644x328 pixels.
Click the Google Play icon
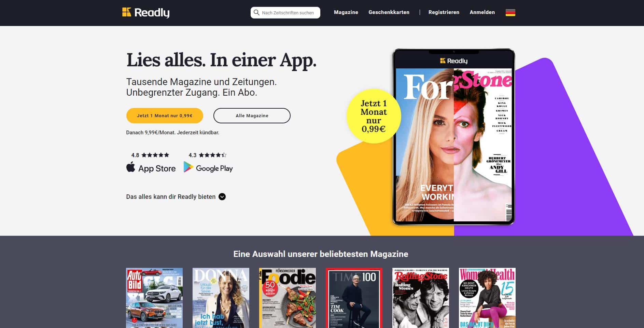click(188, 167)
